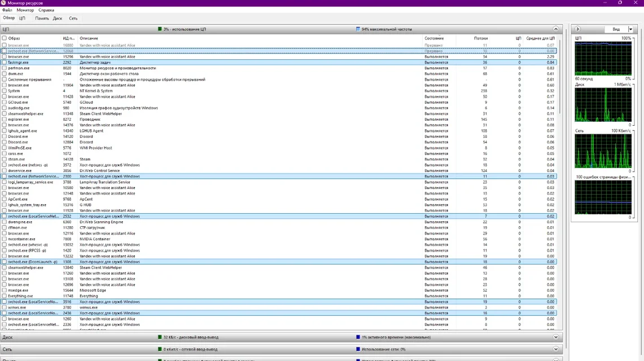The width and height of the screenshot is (644, 361).
Task: Sort by the Среднее для ЦП column header
Action: [542, 38]
